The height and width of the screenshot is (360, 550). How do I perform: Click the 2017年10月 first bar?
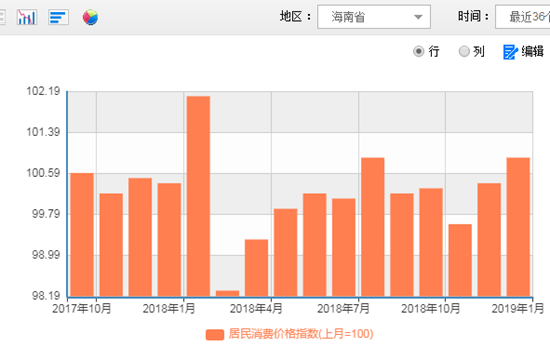(x=82, y=235)
